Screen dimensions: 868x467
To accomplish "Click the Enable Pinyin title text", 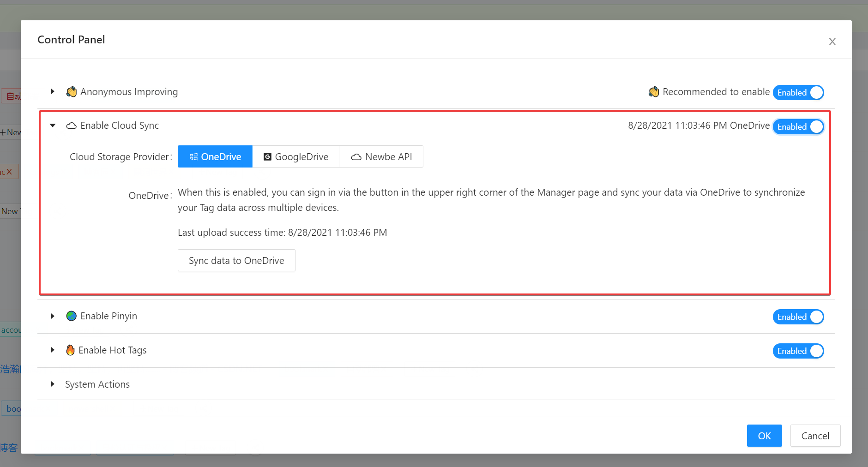I will point(108,316).
